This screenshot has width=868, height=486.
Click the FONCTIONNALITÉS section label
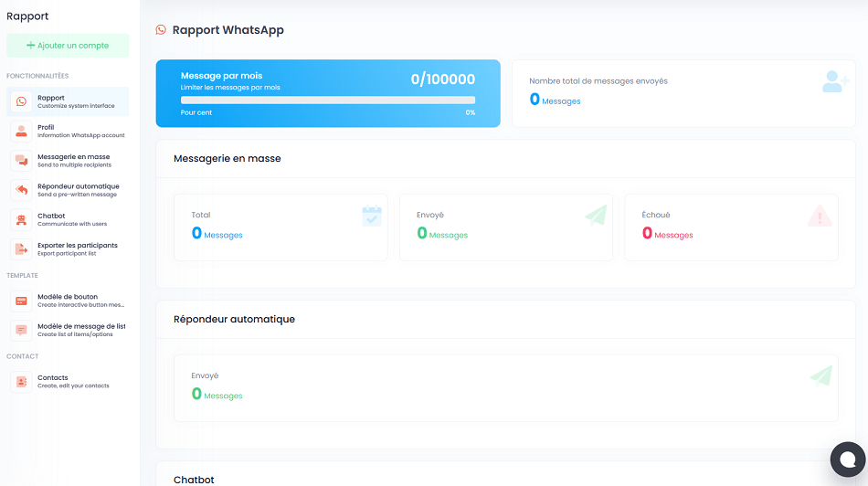[x=37, y=76]
